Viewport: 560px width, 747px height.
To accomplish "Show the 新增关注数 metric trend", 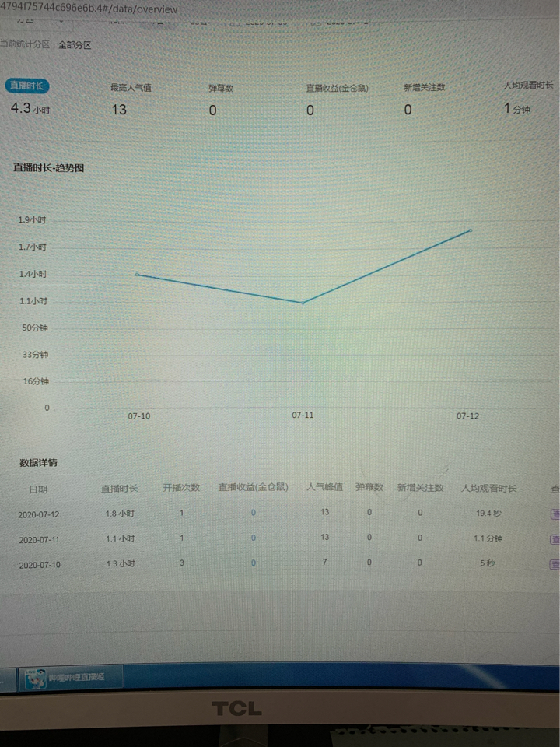I will click(x=424, y=88).
